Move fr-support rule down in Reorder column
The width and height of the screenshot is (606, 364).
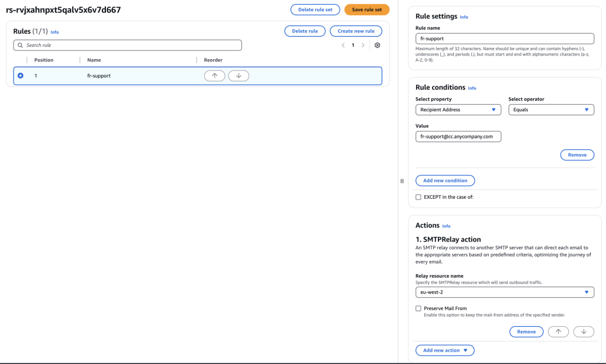pyautogui.click(x=238, y=76)
